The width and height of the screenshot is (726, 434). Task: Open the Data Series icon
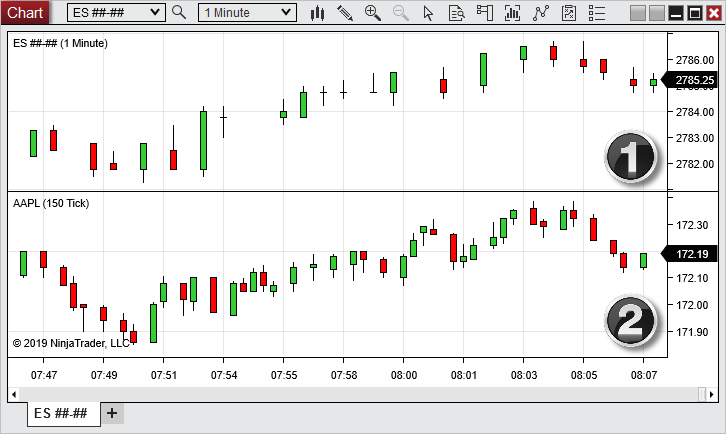click(x=513, y=13)
